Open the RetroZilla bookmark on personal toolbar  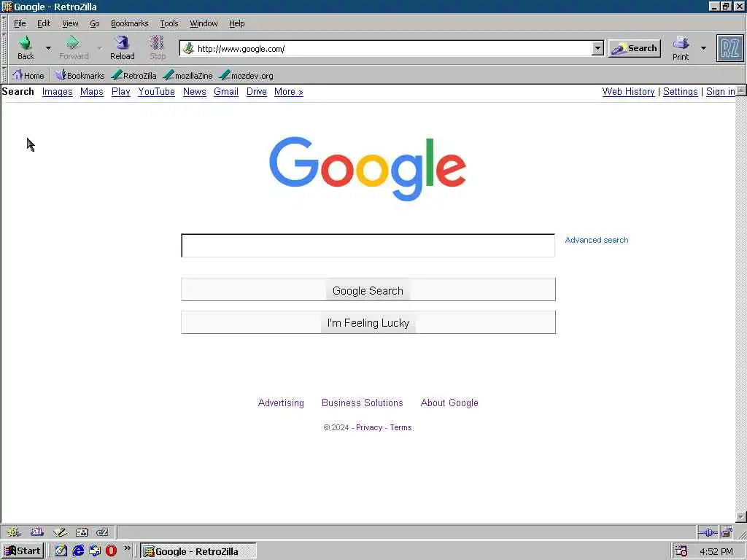(x=134, y=75)
